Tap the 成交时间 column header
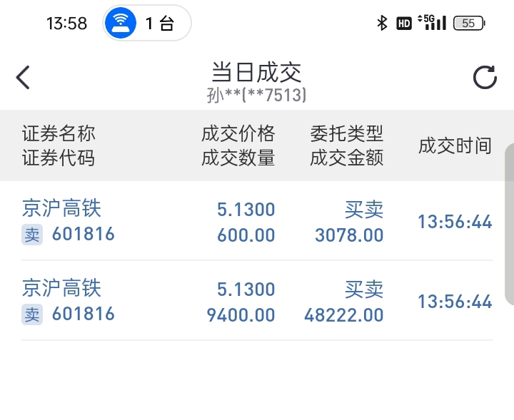The height and width of the screenshot is (420, 514). click(455, 146)
